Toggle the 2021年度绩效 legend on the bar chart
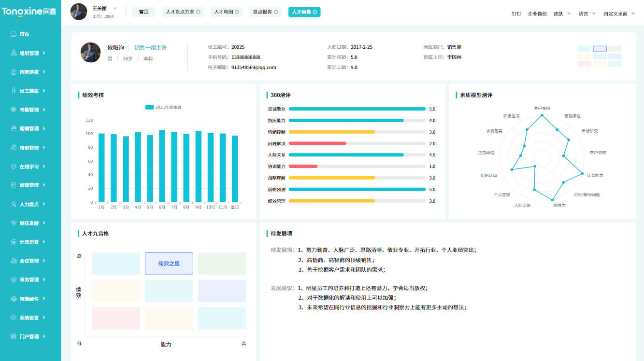Image resolution: width=644 pixels, height=361 pixels. [163, 107]
